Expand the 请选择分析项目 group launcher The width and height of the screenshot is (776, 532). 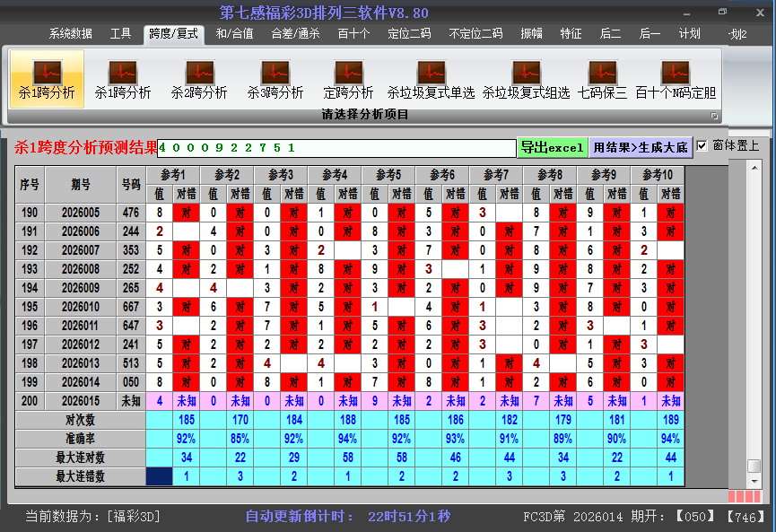[715, 116]
